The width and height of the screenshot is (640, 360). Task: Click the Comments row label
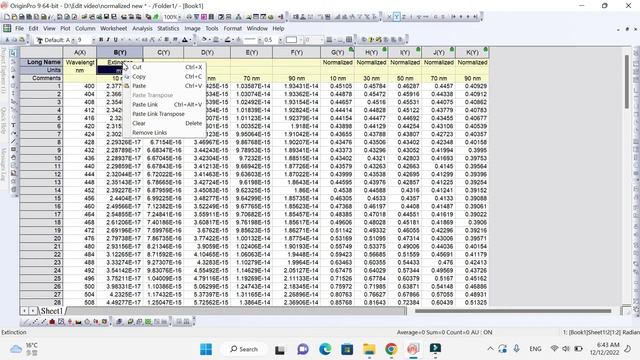click(x=41, y=78)
